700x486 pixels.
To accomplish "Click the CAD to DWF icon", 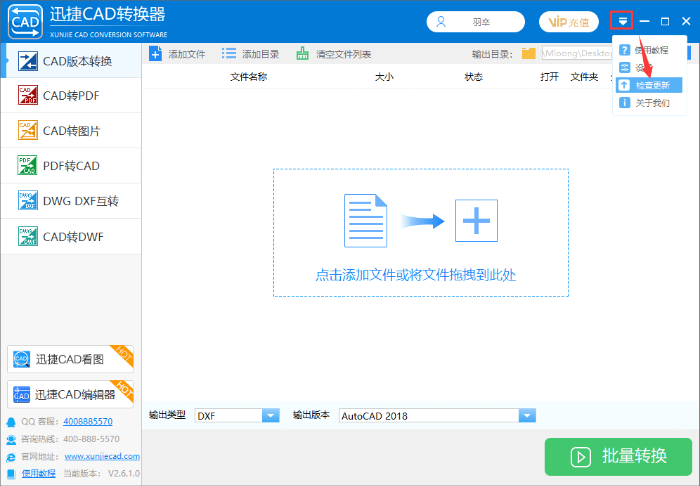I will [x=28, y=236].
